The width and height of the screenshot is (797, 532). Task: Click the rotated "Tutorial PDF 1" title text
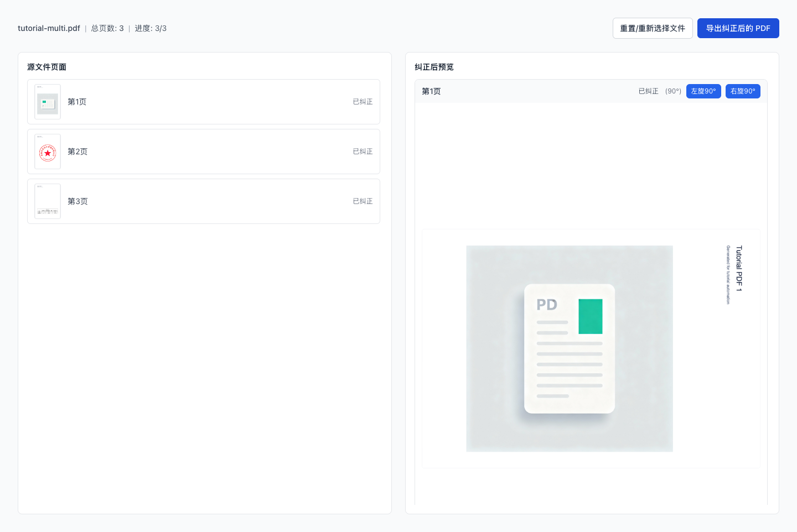(x=739, y=268)
